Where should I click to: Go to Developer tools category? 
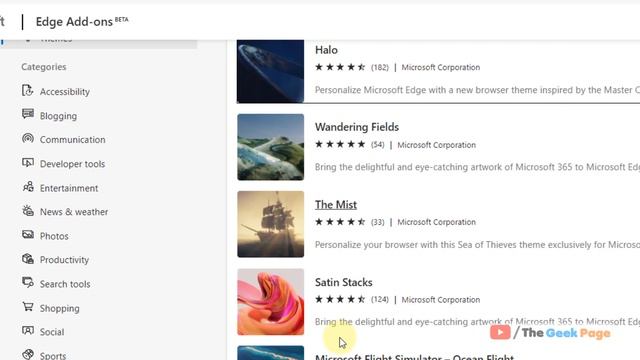72,164
